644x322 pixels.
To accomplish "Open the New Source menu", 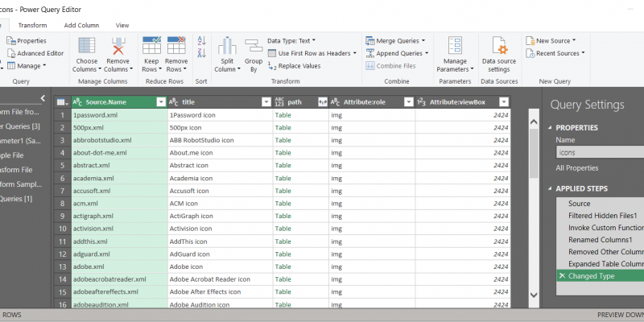I will [x=551, y=41].
